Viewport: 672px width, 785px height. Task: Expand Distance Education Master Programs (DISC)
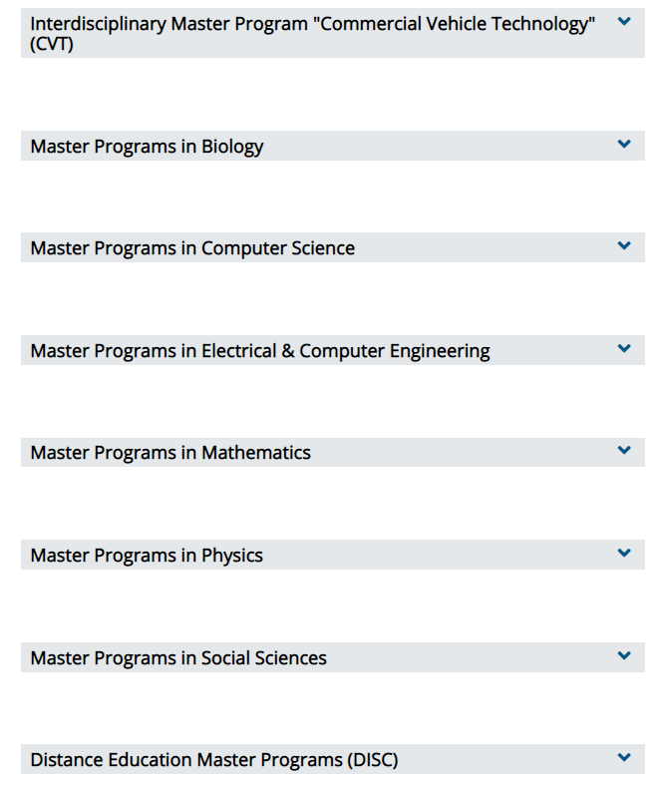(333, 759)
